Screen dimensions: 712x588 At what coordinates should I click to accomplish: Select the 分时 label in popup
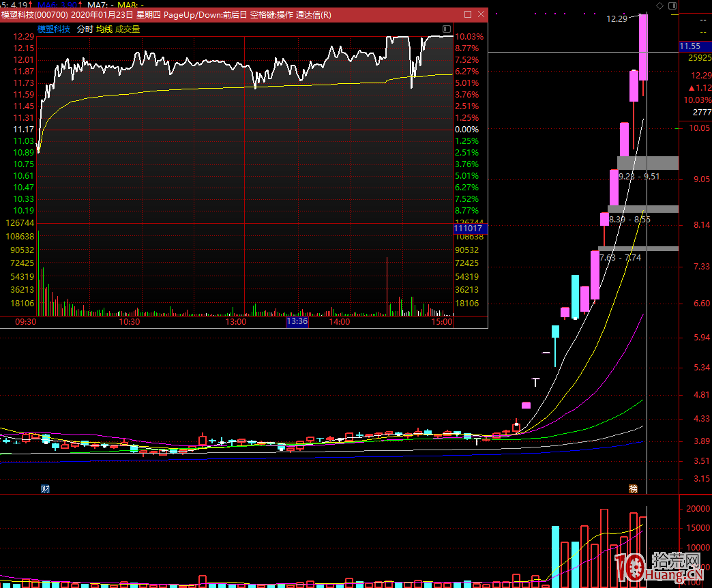point(85,29)
